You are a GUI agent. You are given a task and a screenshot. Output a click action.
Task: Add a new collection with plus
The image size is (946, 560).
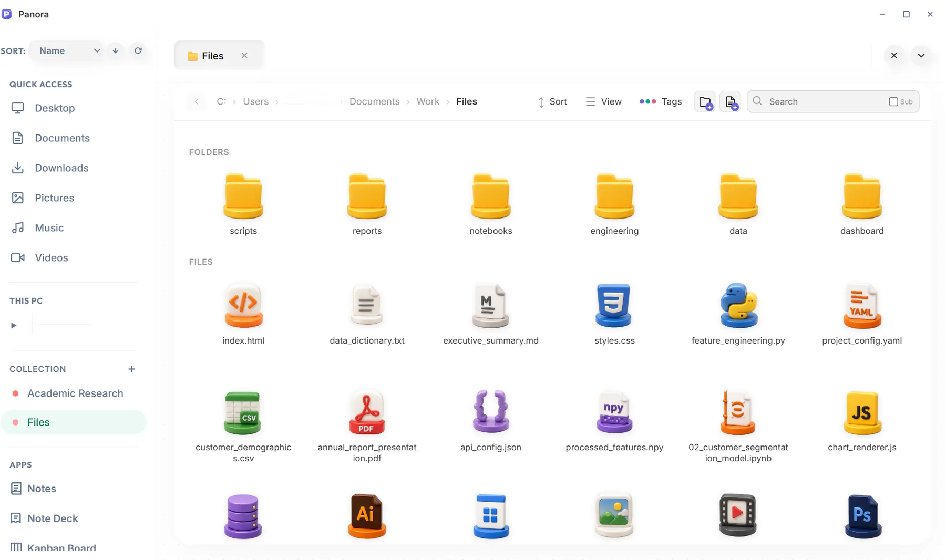pos(131,369)
